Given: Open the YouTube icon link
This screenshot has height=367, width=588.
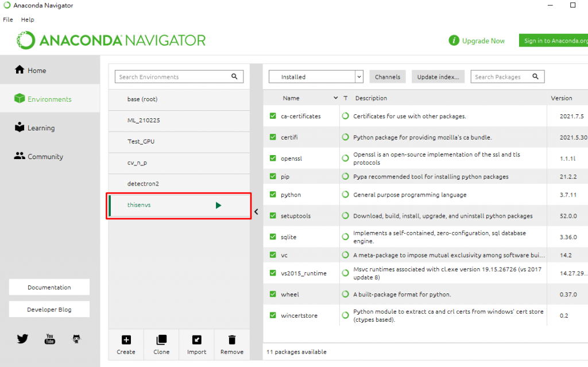Looking at the screenshot, I should click(x=49, y=339).
